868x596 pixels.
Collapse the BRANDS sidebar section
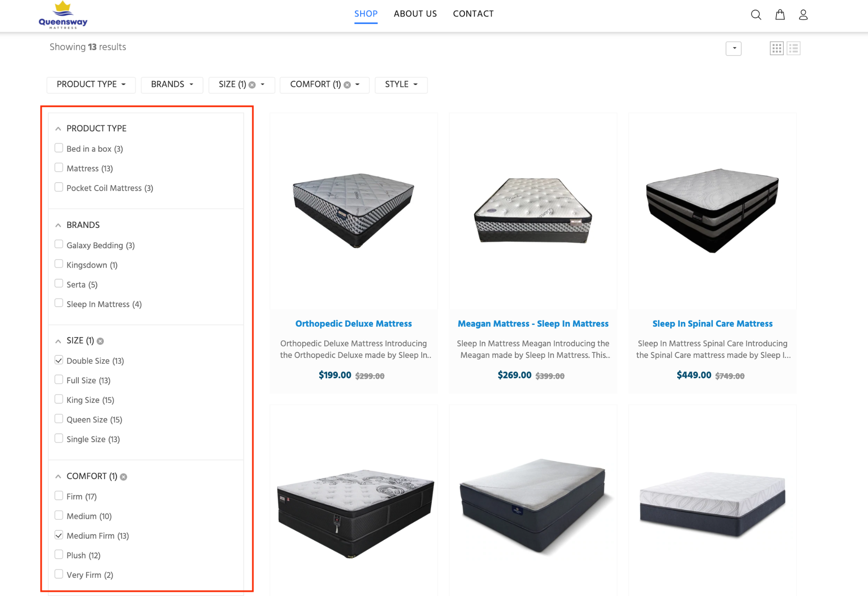click(58, 225)
